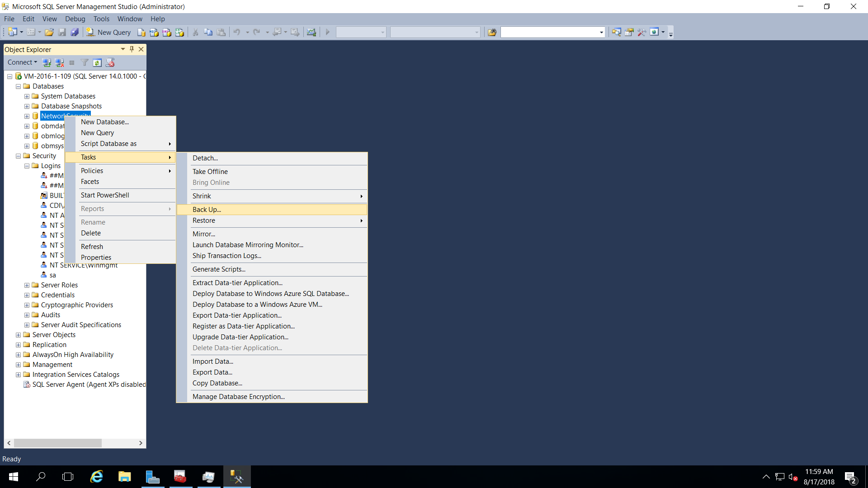The height and width of the screenshot is (488, 868).
Task: Expand the Server Roles node
Action: [27, 285]
